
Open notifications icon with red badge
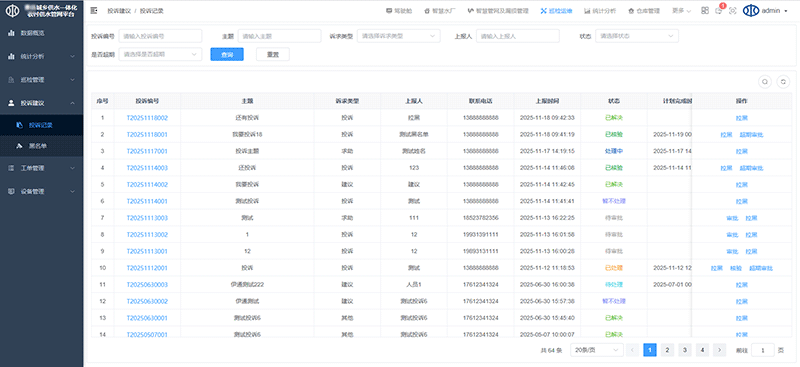[719, 11]
